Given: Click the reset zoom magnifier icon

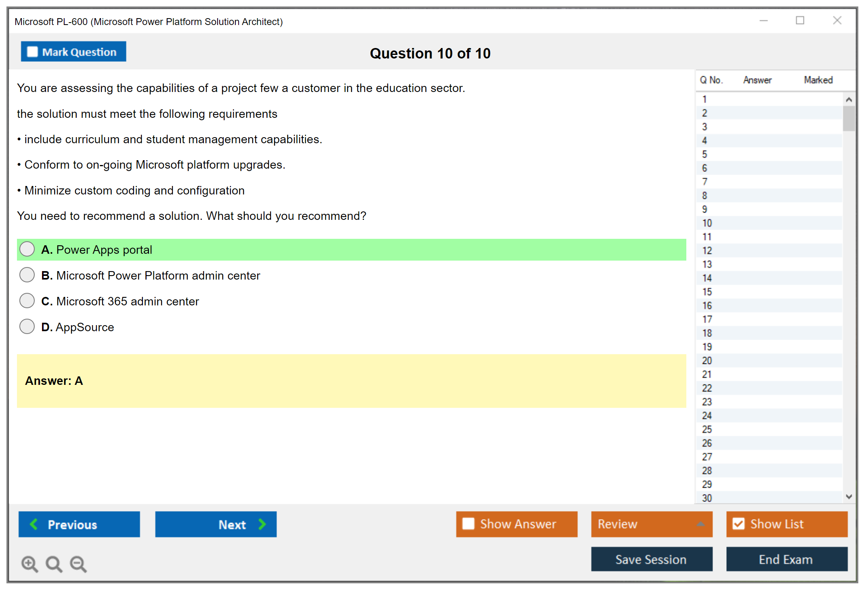Looking at the screenshot, I should pos(54,564).
